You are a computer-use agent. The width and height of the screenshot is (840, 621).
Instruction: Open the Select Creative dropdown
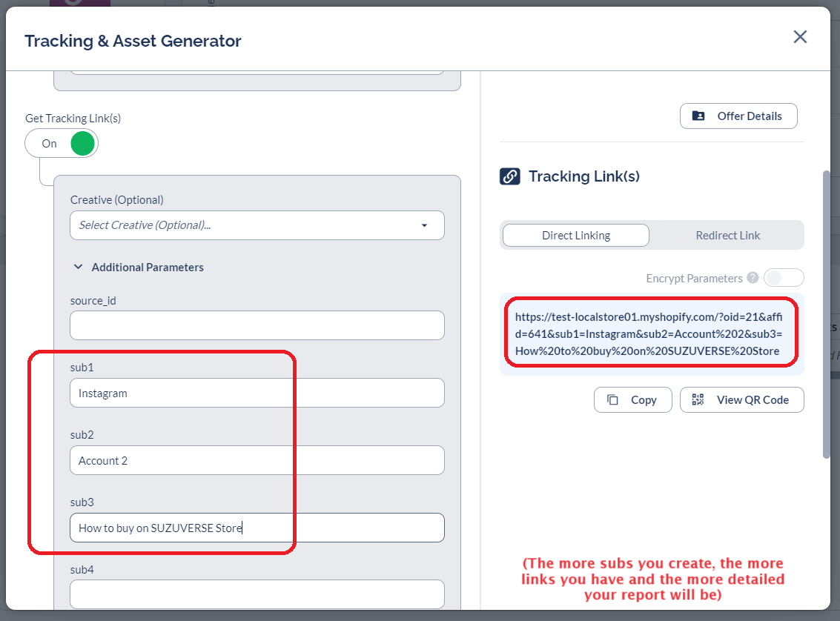pos(257,225)
